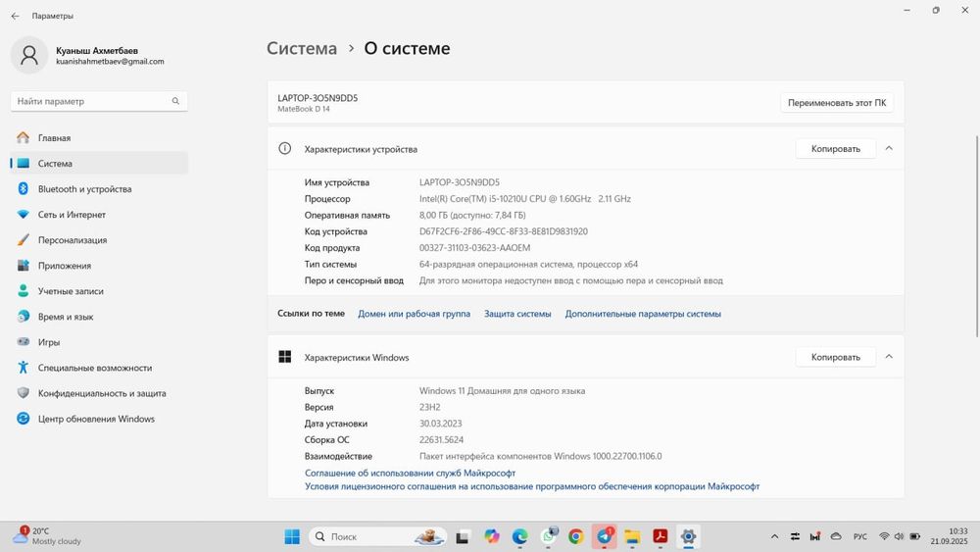The image size is (980, 552).
Task: Click the tray icon left of the cloud
Action: coord(815,536)
